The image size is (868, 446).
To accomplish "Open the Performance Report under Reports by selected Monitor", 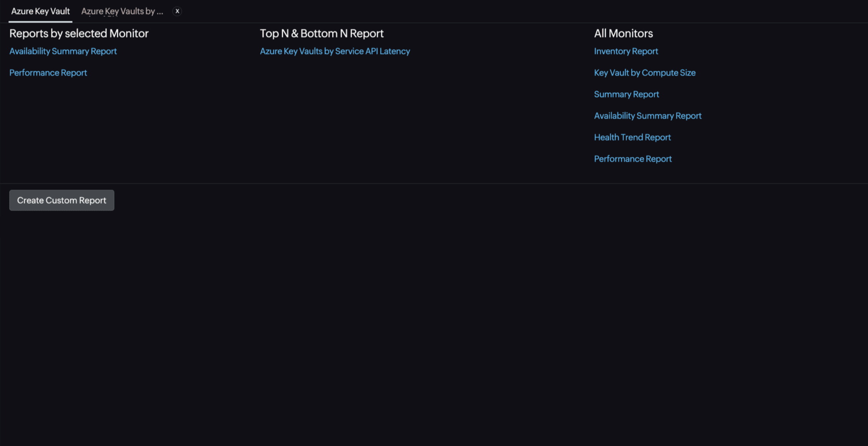I will [48, 72].
